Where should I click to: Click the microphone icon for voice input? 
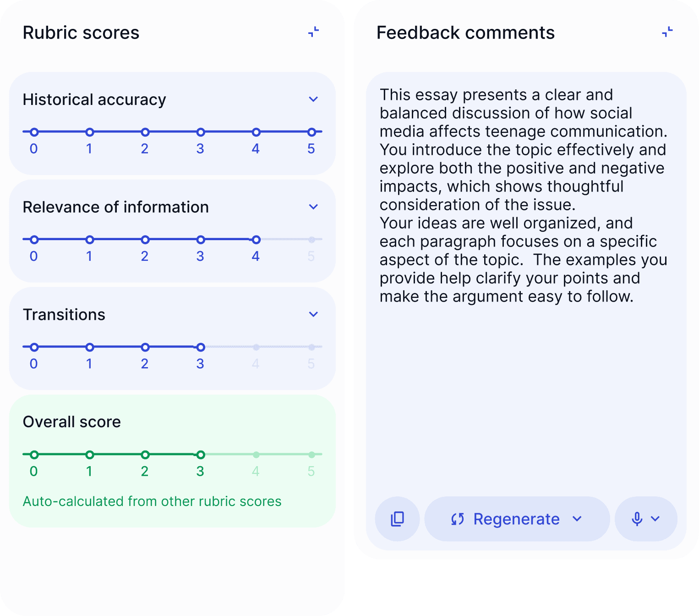637,519
